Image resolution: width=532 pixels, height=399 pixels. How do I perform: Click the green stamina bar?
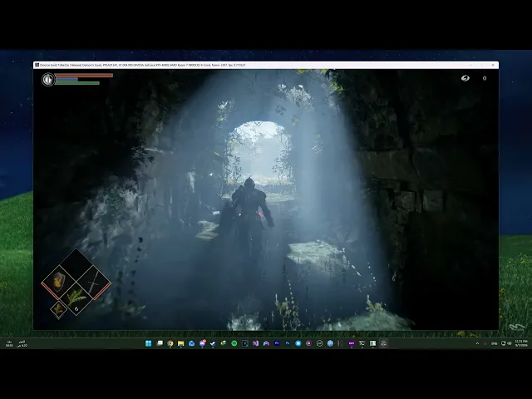pyautogui.click(x=77, y=83)
